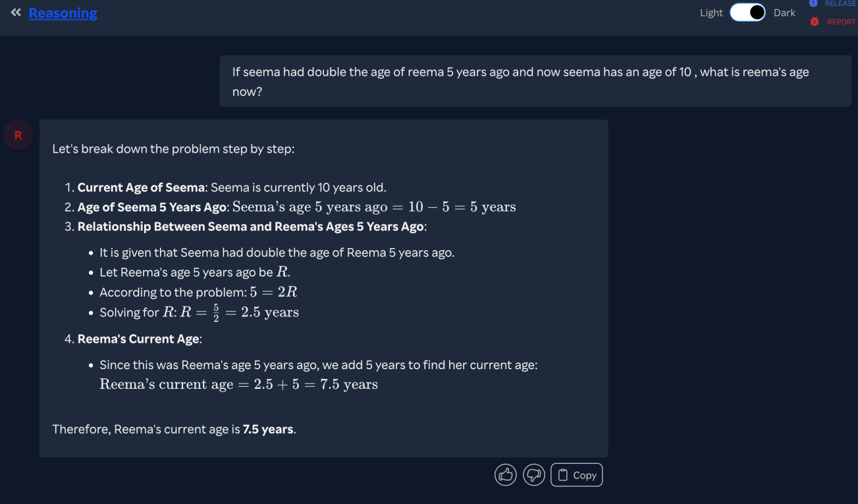Click the Light theme label

pyautogui.click(x=711, y=13)
